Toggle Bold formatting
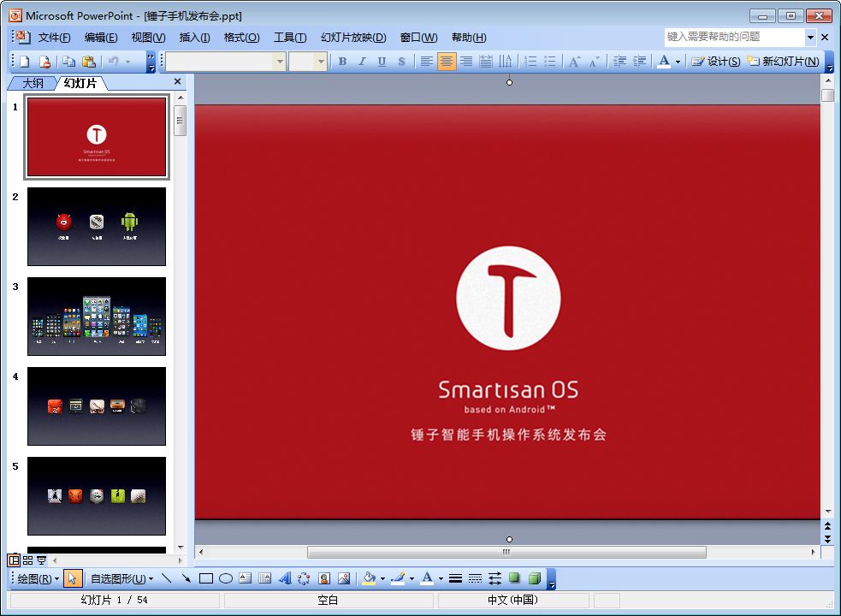 click(342, 62)
